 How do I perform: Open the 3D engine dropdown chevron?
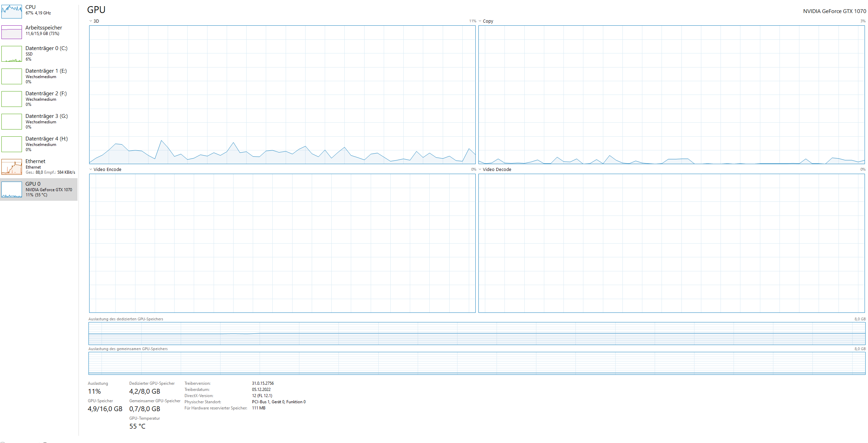pyautogui.click(x=91, y=21)
